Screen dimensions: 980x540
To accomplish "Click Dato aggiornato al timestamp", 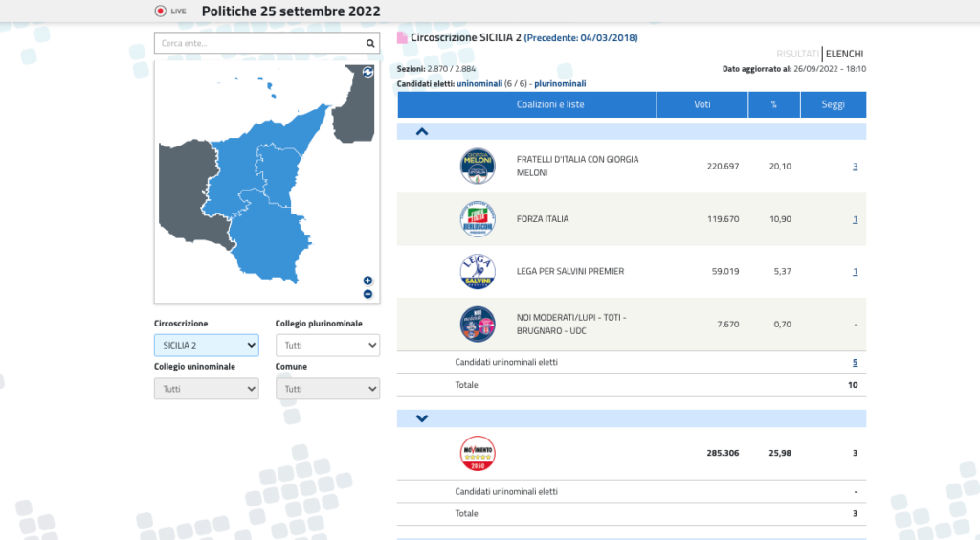I will 794,69.
